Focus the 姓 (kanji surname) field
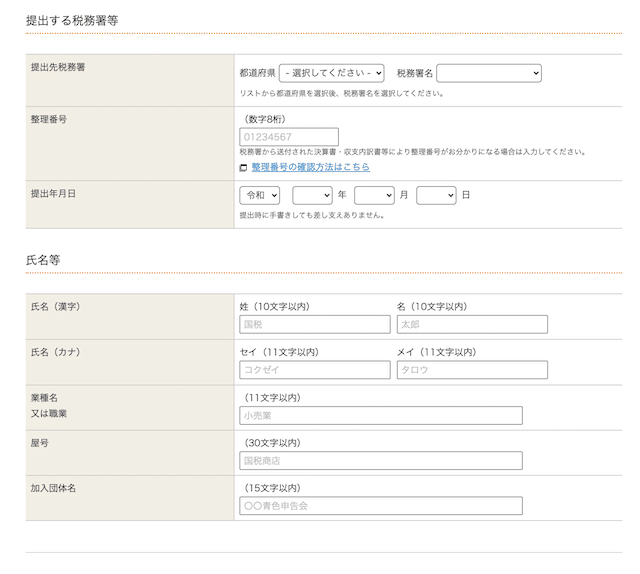Screen dimensions: 640x574 pyautogui.click(x=314, y=324)
